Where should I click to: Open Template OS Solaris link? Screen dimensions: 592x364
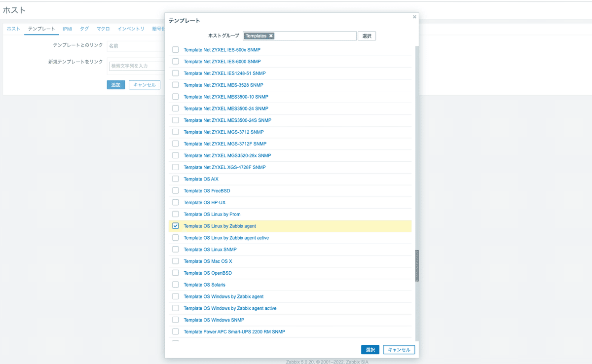point(205,285)
